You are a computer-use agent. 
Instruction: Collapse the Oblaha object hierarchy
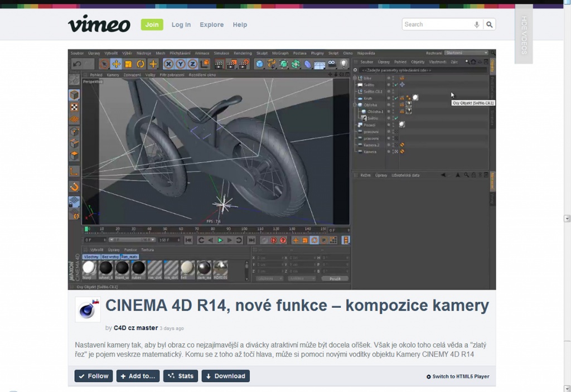pyautogui.click(x=355, y=105)
